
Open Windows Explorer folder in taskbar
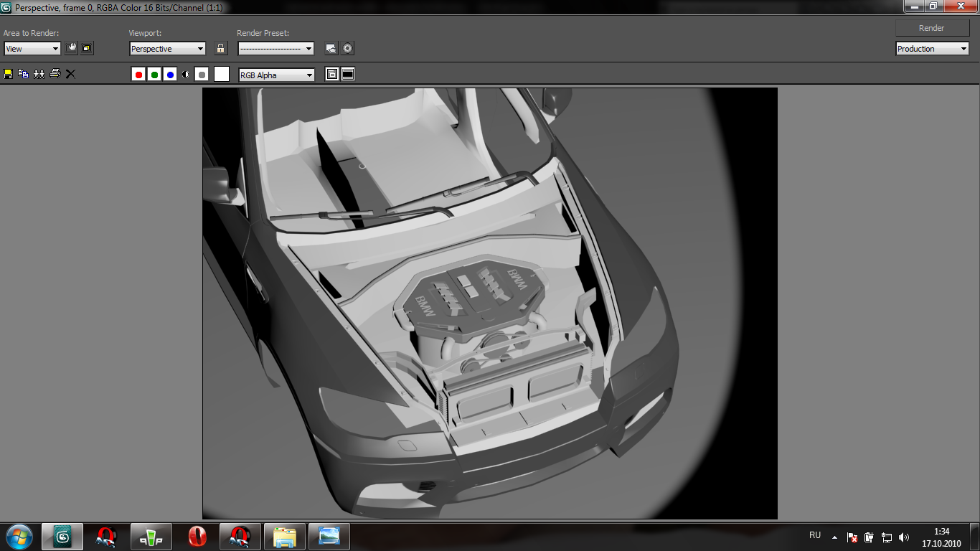pyautogui.click(x=285, y=537)
